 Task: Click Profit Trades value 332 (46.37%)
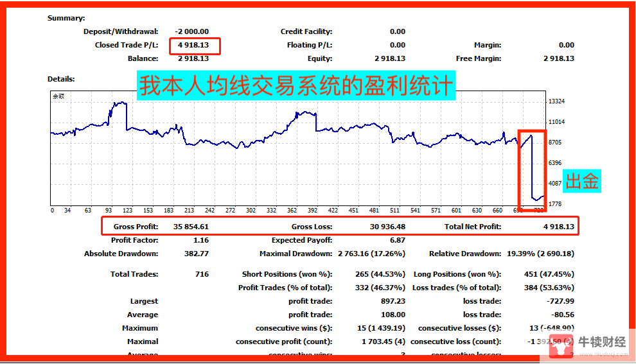(380, 288)
